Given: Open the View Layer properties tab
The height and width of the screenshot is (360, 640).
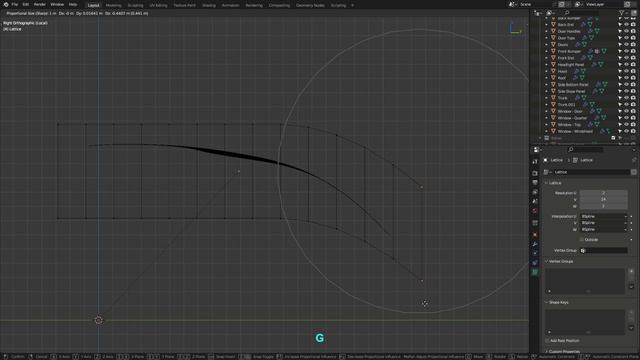Looking at the screenshot, I should [535, 192].
